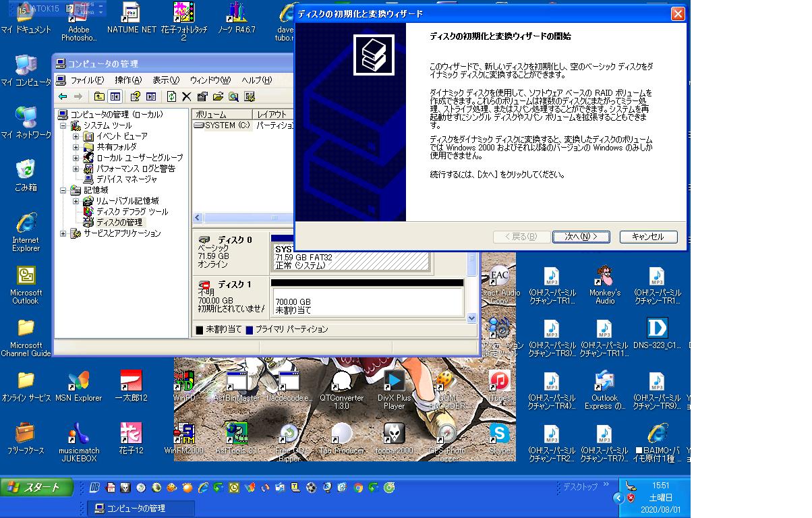Select ディスク デフラグ ツール in the tree

tap(132, 212)
